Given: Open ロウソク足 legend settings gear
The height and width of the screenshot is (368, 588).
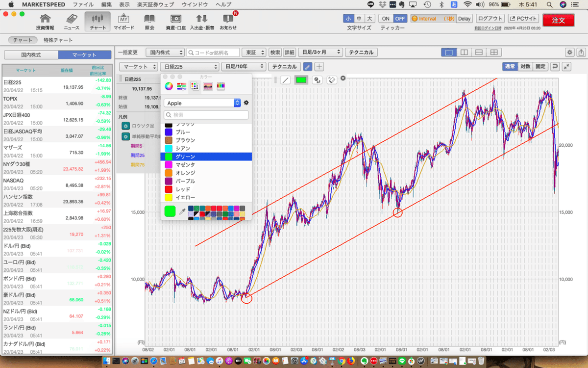Looking at the screenshot, I should (126, 126).
